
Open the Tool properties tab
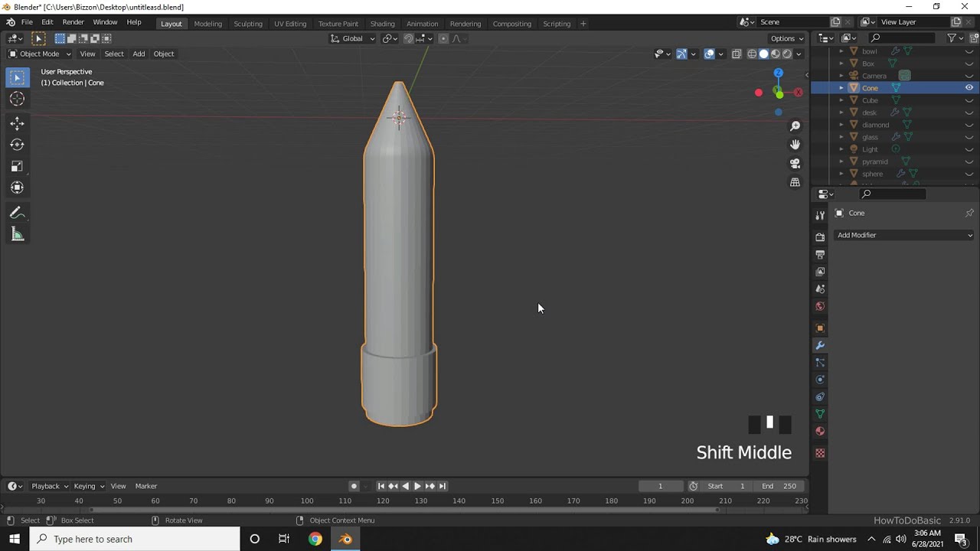(820, 216)
